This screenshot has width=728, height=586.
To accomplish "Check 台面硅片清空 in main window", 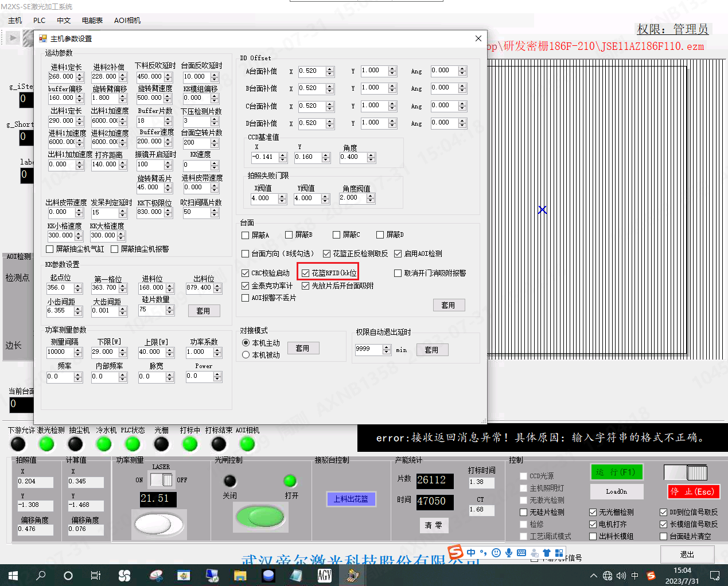I will tap(663, 536).
